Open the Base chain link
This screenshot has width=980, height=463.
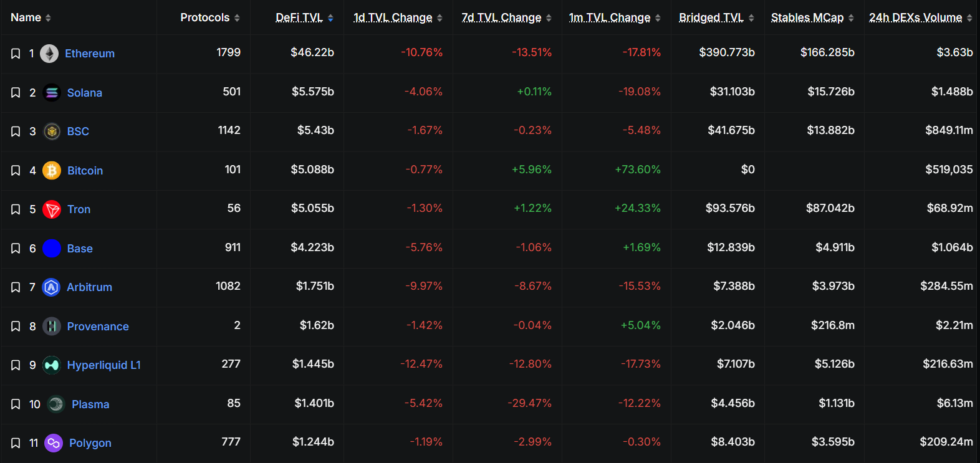pyautogui.click(x=80, y=249)
